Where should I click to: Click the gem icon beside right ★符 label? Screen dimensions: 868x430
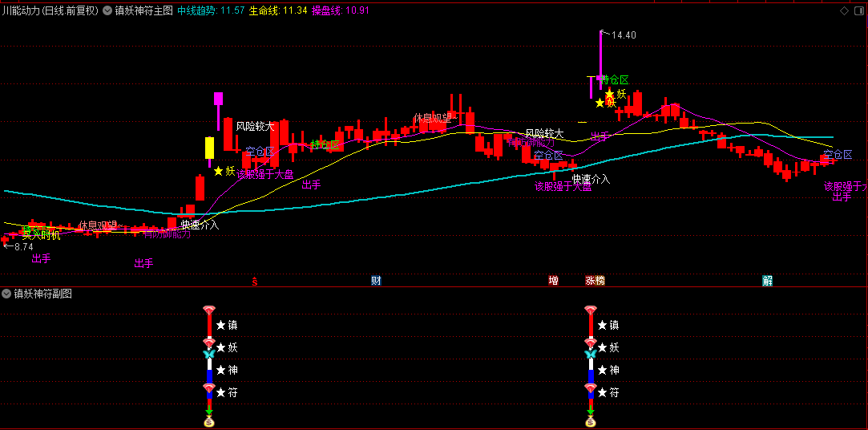pyautogui.click(x=591, y=388)
